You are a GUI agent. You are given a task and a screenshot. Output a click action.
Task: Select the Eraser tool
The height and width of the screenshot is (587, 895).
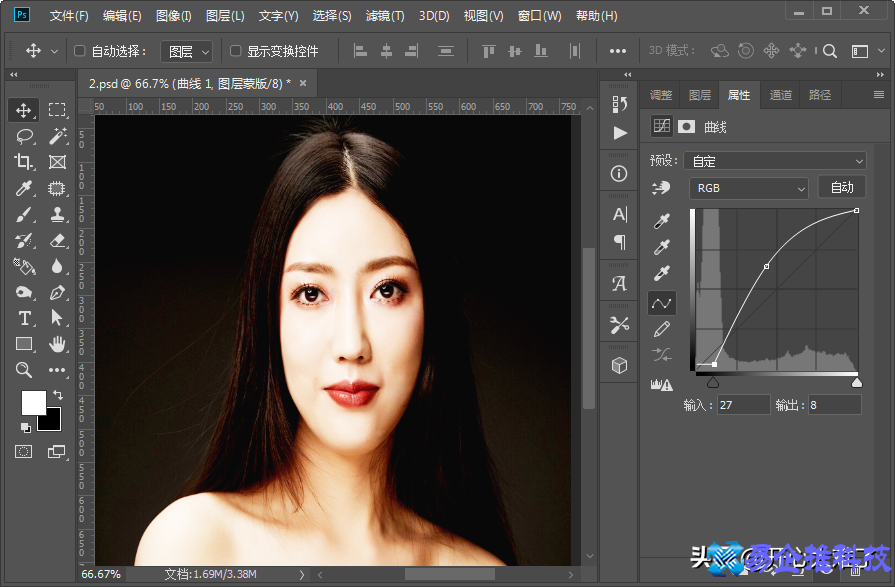(57, 240)
